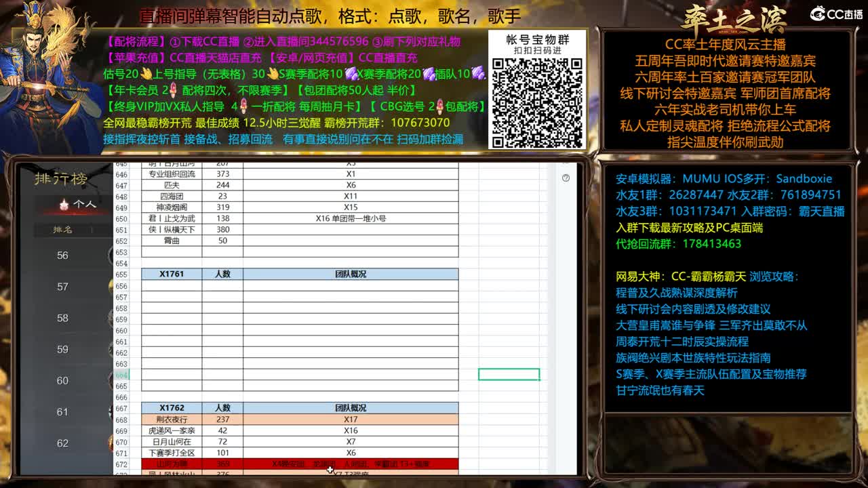The image size is (868, 488).
Task: Click the X1762 header cell
Action: pos(172,408)
